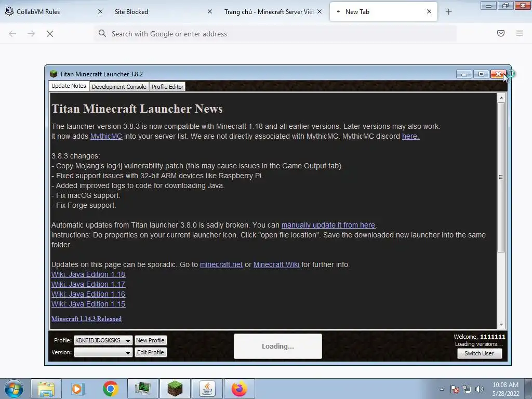
Task: Open Wiki: Java Edition 1.15 link
Action: (88, 304)
